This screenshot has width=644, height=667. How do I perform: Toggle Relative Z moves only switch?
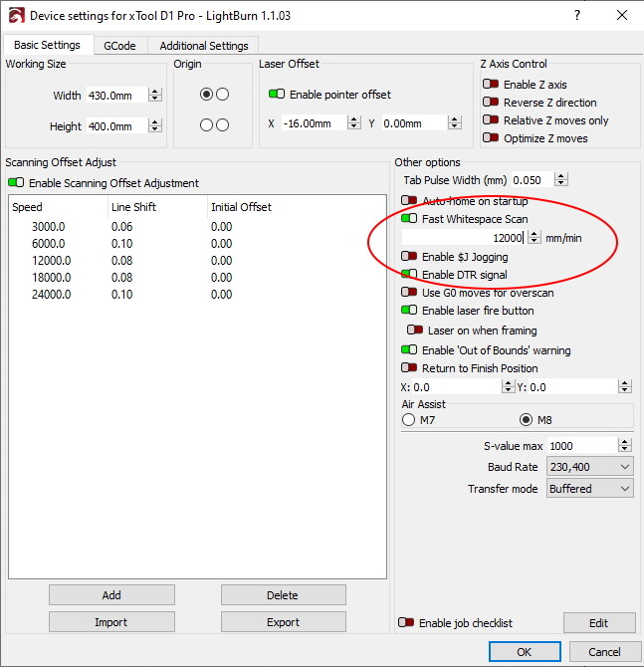tap(491, 119)
